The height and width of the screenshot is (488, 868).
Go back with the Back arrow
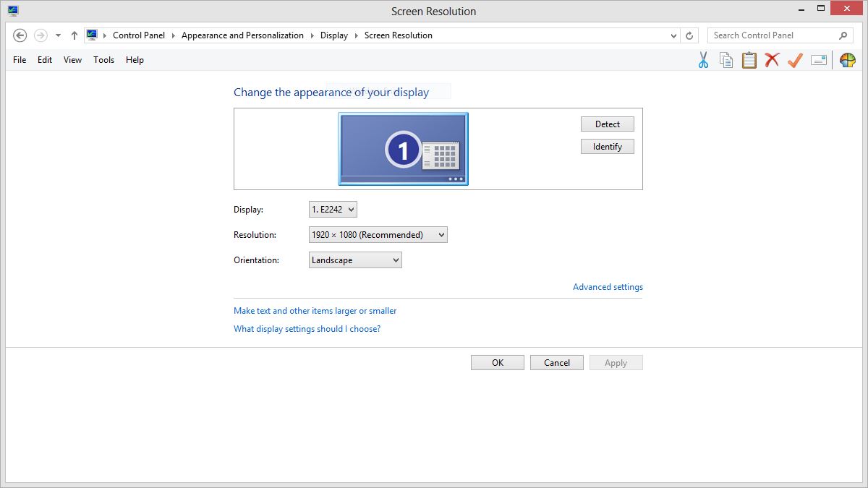click(x=20, y=35)
